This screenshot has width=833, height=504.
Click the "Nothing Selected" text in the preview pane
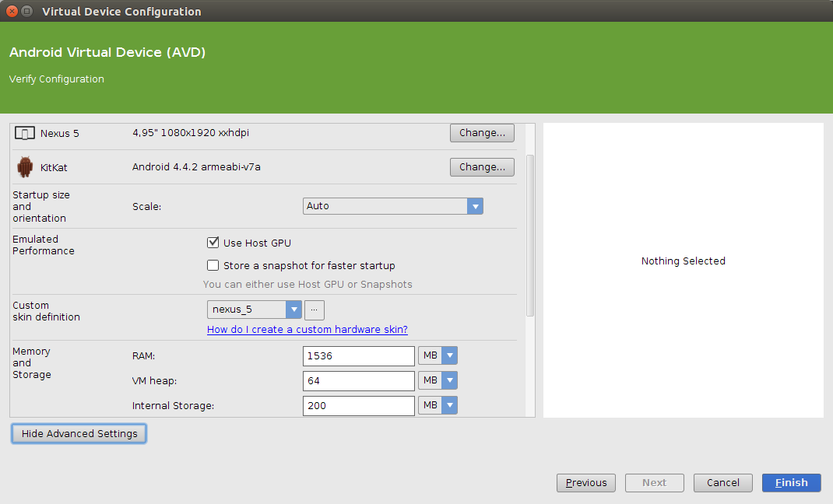[x=684, y=261]
